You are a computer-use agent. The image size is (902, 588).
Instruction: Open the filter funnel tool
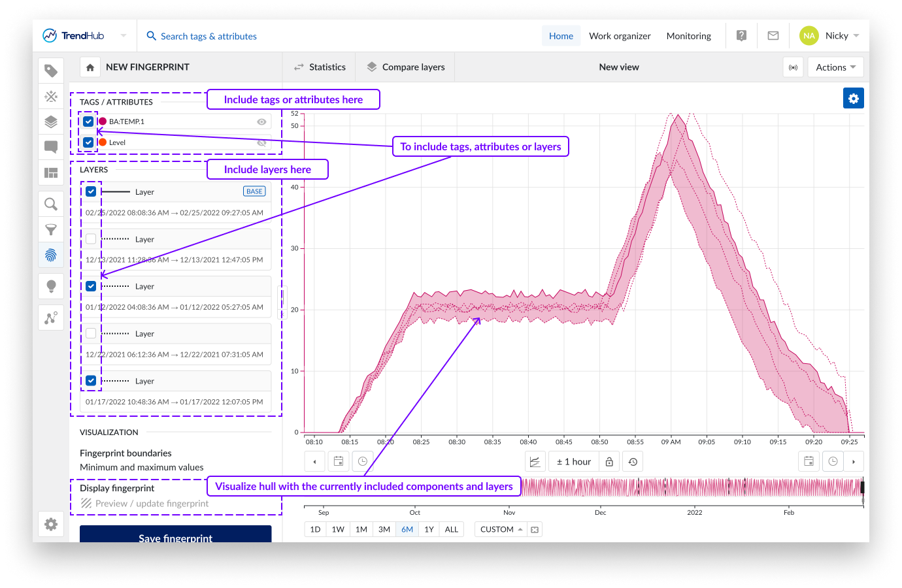(51, 230)
